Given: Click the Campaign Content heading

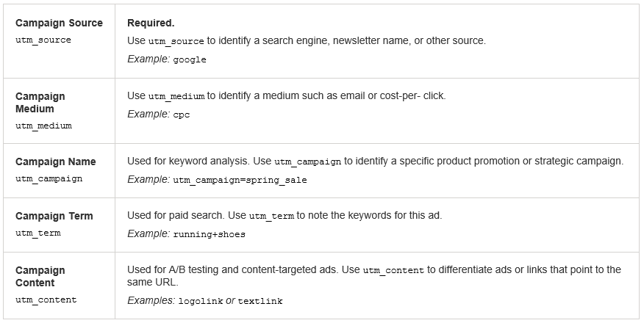Looking at the screenshot, I should pos(40,277).
